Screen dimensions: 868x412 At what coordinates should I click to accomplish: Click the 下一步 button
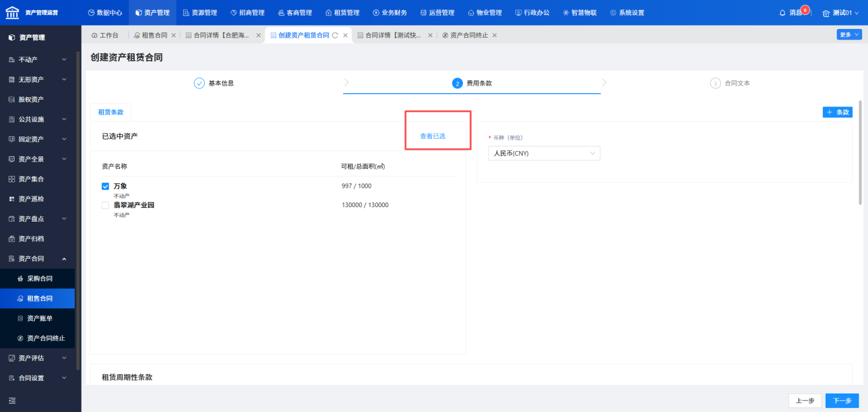point(842,400)
